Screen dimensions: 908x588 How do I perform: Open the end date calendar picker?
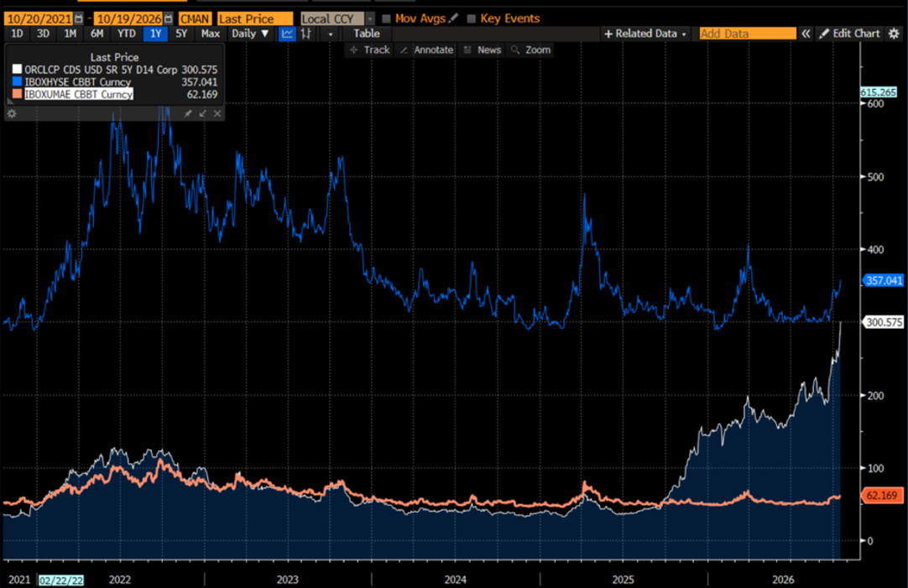click(x=168, y=18)
